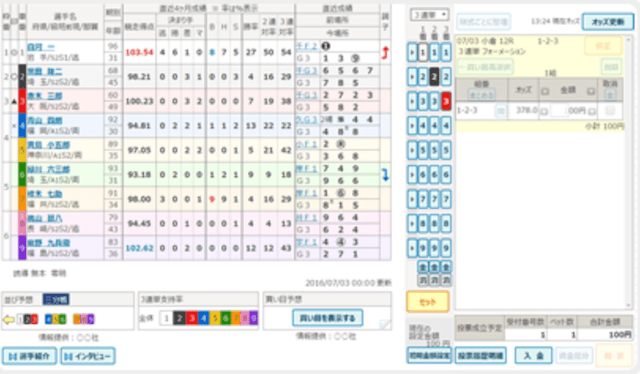Clear 3rd place column with 消 button

[446, 280]
